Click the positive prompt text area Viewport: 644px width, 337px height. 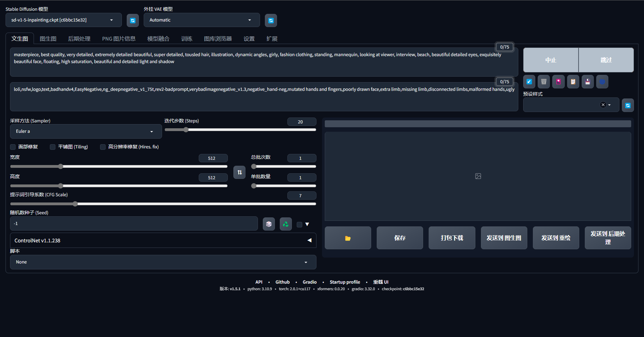coord(264,62)
